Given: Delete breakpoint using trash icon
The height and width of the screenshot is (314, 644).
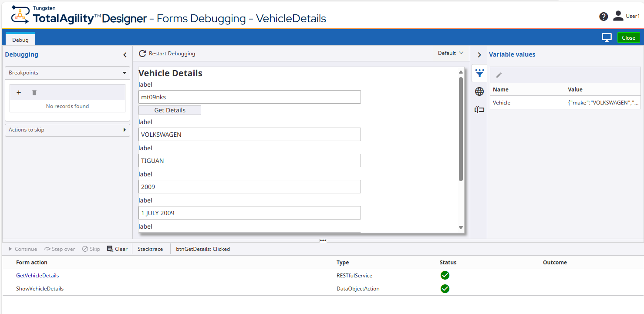Looking at the screenshot, I should tap(34, 92).
